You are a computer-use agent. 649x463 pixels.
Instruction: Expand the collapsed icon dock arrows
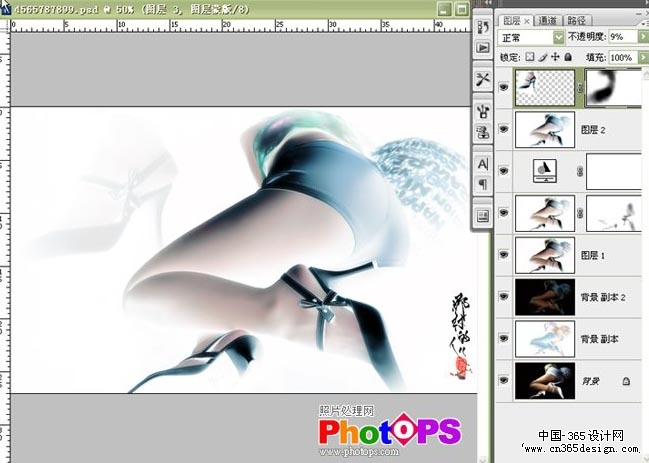(x=488, y=3)
